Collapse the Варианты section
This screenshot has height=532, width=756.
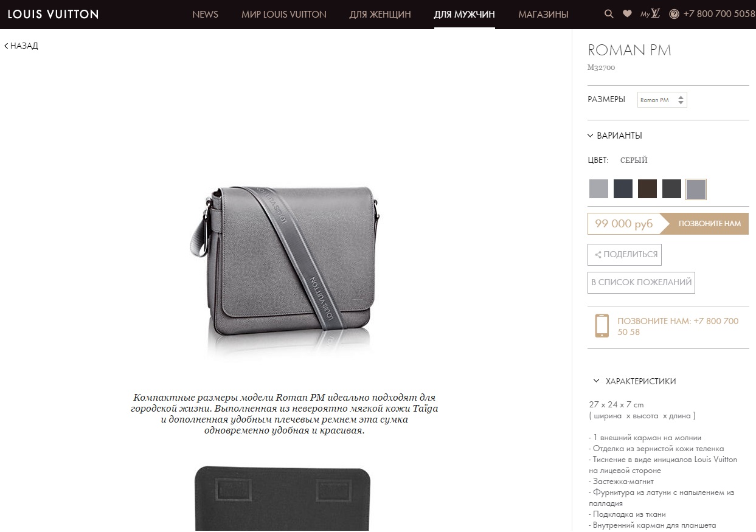[x=615, y=136]
